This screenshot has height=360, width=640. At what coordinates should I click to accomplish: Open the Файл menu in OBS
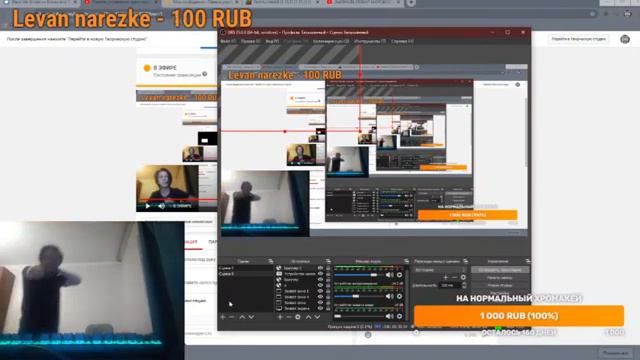(227, 41)
